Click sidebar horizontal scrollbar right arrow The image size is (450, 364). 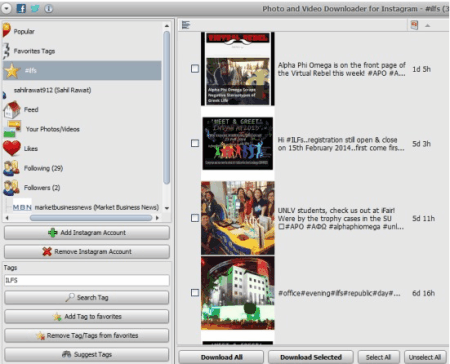coord(157,218)
